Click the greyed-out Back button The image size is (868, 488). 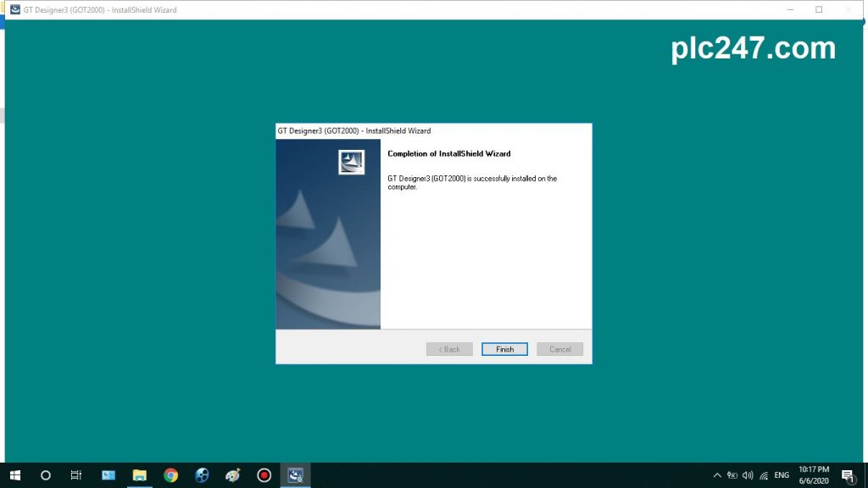[449, 349]
